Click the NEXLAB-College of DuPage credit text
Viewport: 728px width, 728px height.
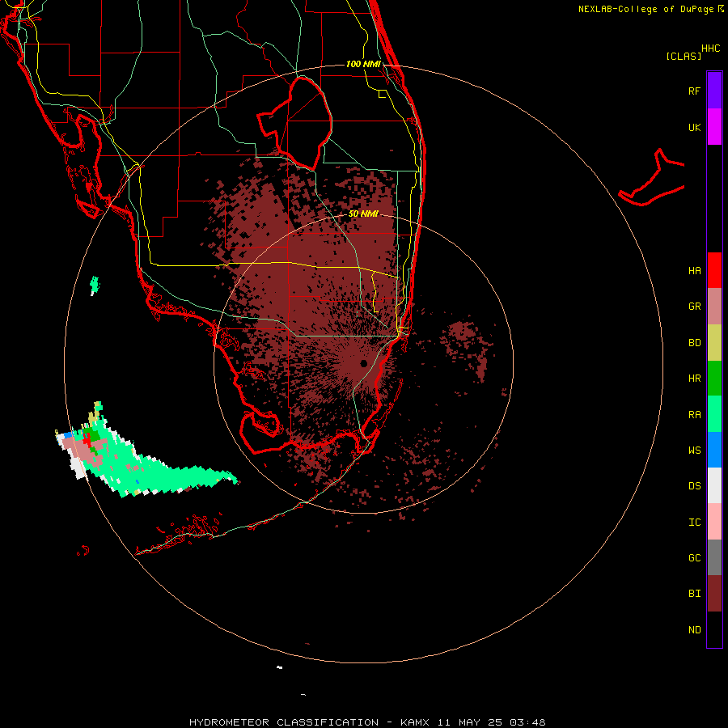(645, 9)
